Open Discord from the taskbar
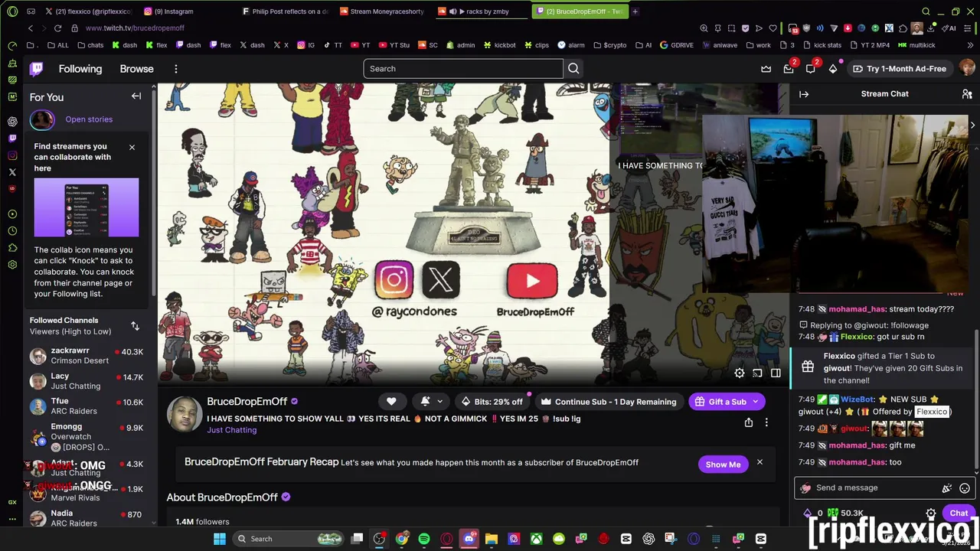Viewport: 980px width, 551px height. point(469,539)
